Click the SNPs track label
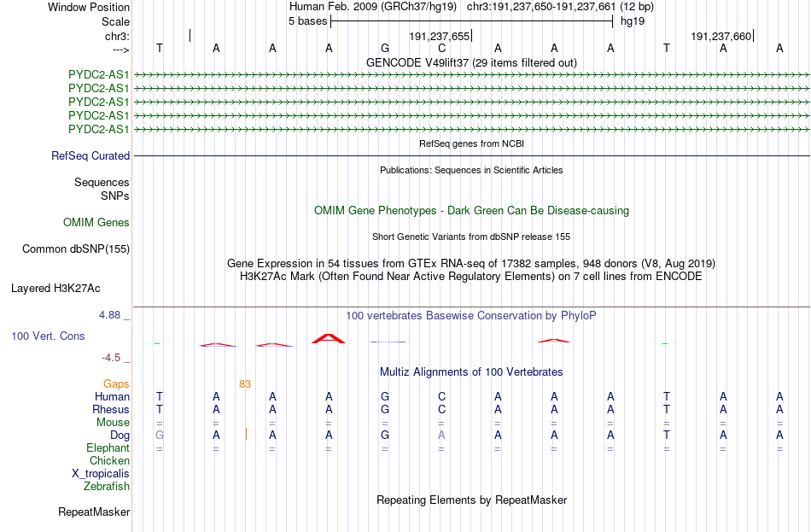The width and height of the screenshot is (811, 532). [115, 196]
